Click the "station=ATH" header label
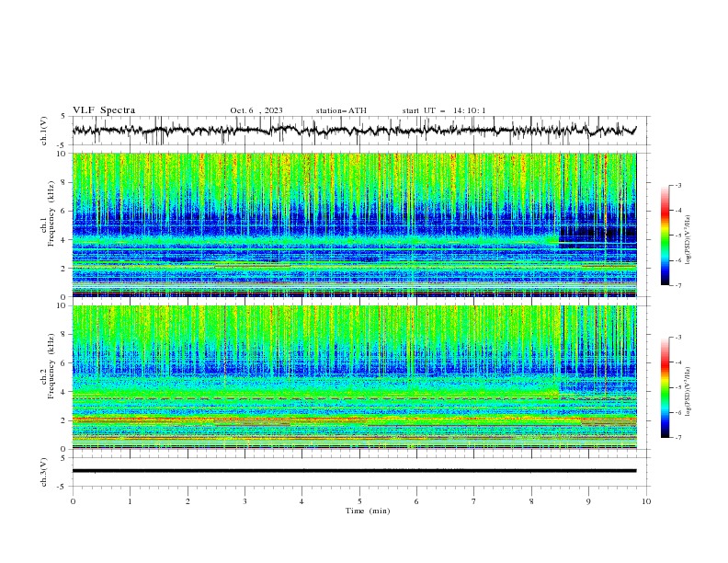 [x=341, y=110]
